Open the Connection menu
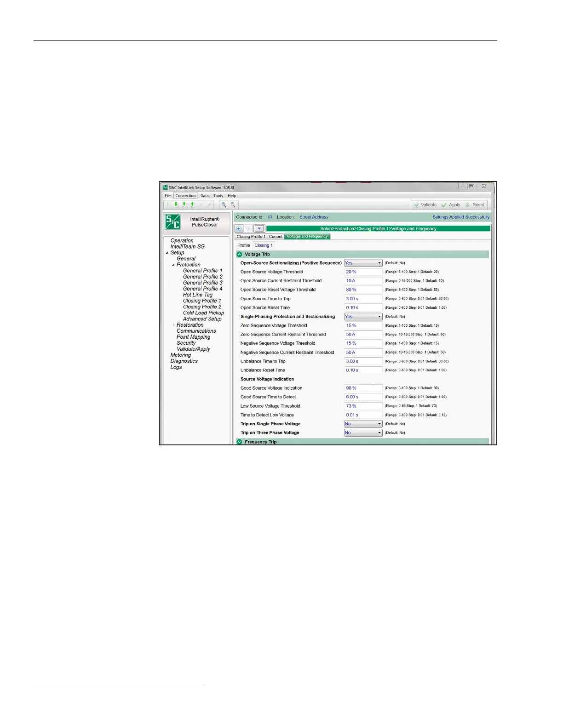The height and width of the screenshot is (728, 563). click(185, 196)
